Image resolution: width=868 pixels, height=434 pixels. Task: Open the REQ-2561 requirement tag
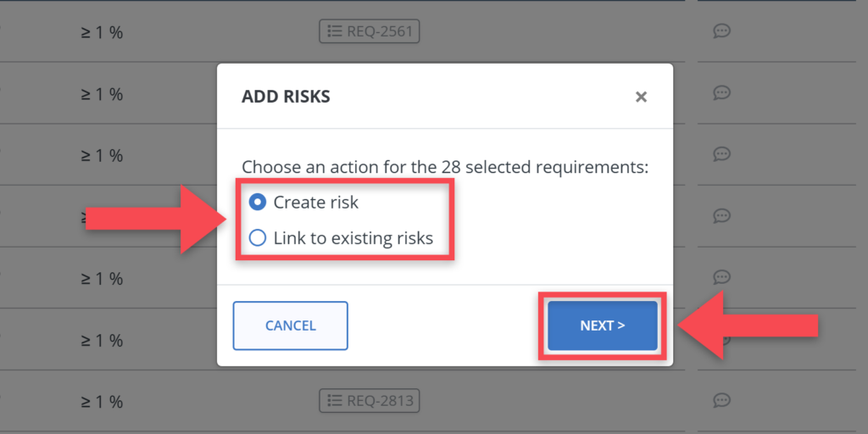[370, 32]
